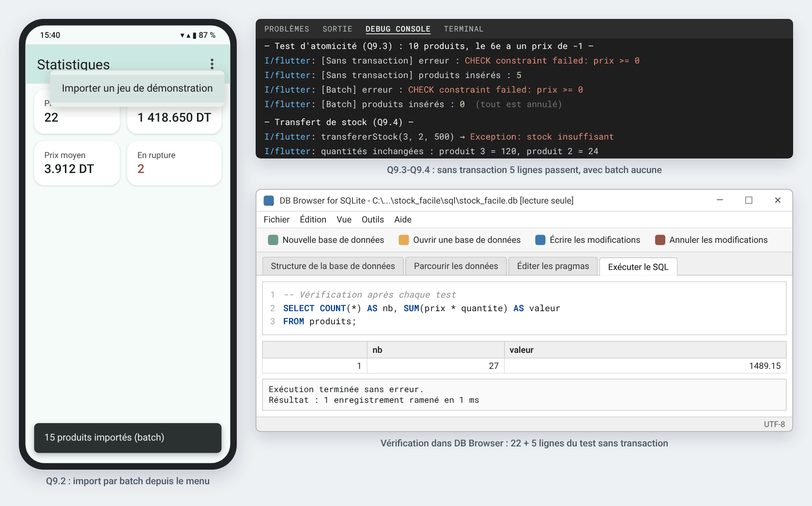This screenshot has height=506, width=812.
Task: Show the PROBLÈMES panel tab
Action: tap(287, 29)
